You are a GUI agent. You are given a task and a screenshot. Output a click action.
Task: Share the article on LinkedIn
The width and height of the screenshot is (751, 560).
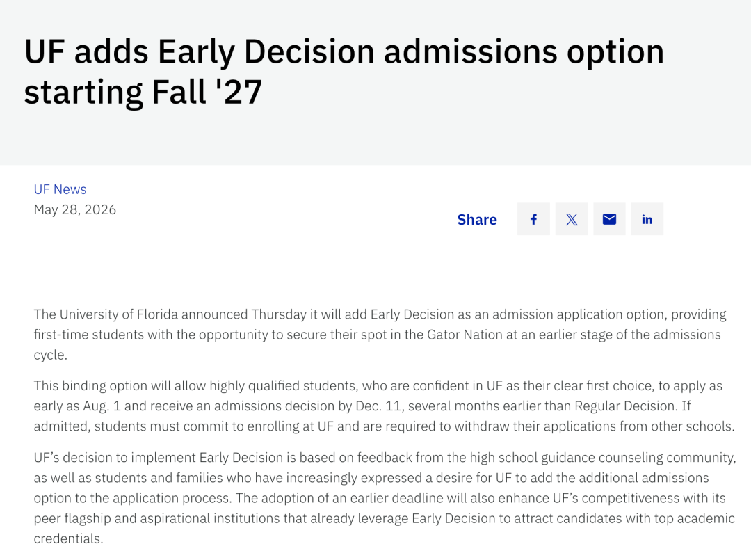(647, 219)
